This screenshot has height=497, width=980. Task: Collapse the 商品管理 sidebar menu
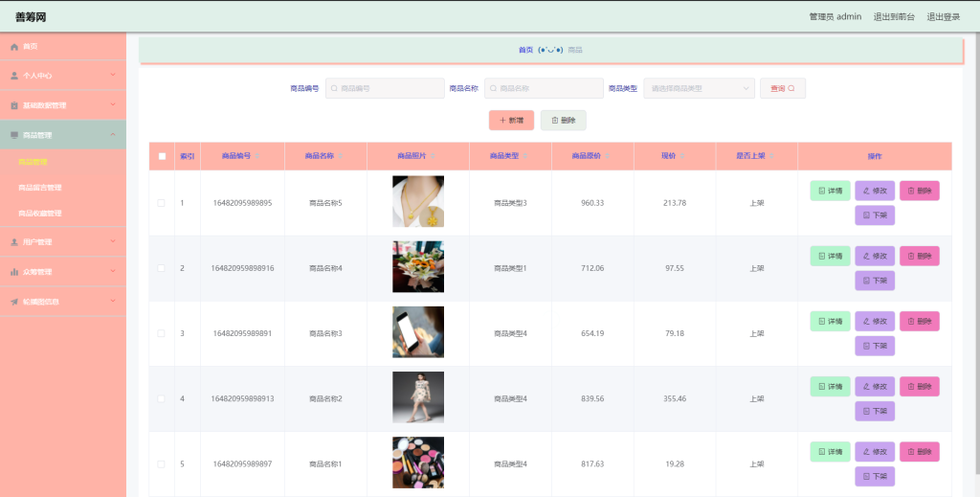pos(63,135)
